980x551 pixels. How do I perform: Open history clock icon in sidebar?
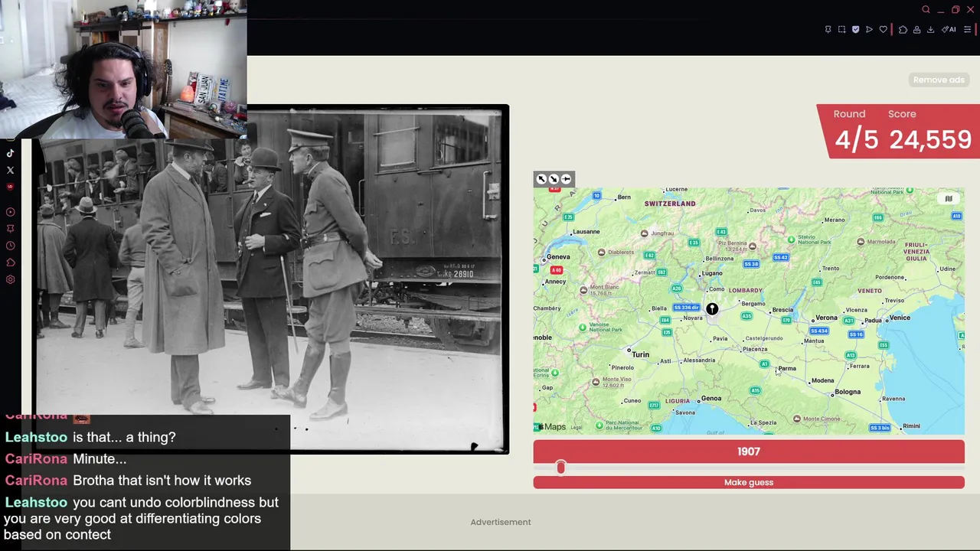point(10,246)
